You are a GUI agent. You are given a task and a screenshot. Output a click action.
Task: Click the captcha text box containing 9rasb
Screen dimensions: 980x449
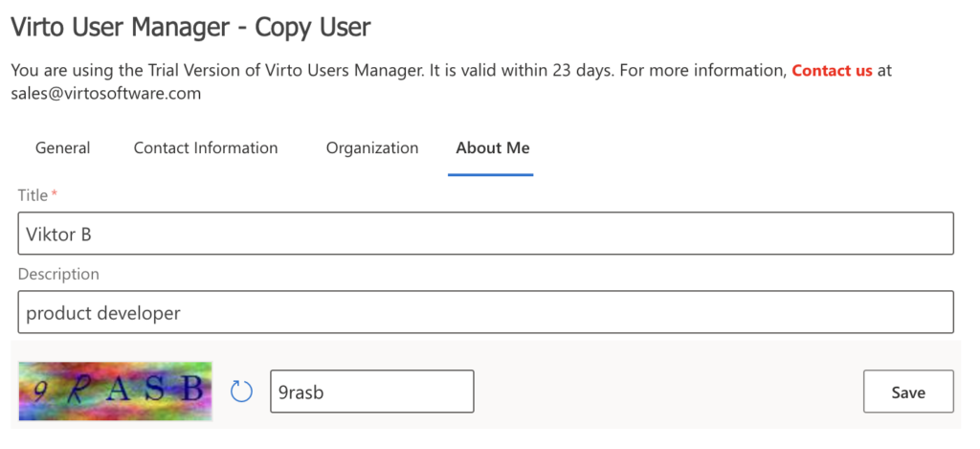(x=371, y=392)
